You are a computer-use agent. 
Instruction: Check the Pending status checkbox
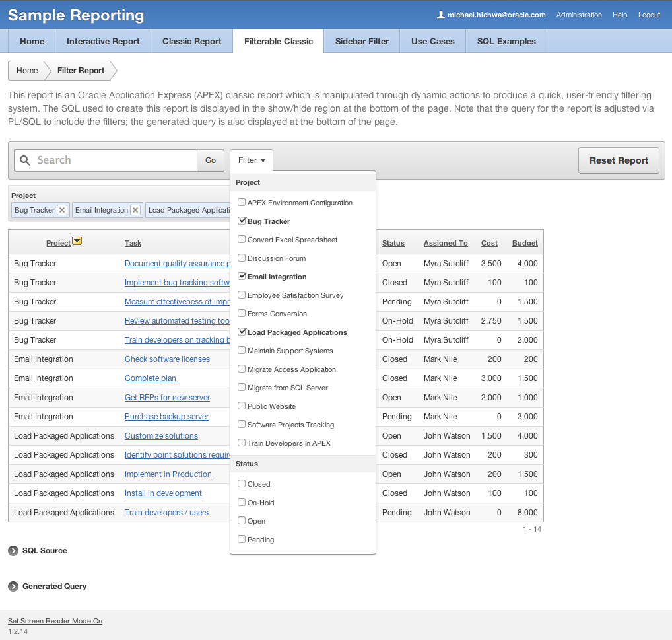(242, 539)
